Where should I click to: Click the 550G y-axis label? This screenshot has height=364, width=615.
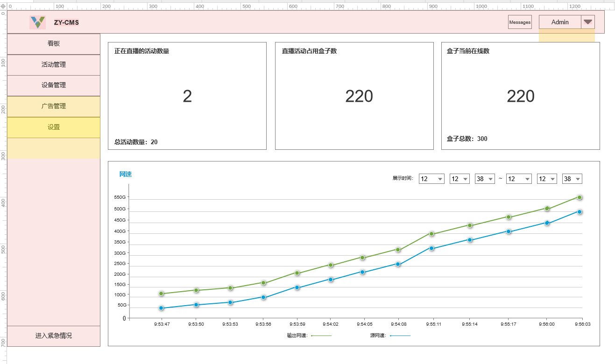pyautogui.click(x=120, y=197)
